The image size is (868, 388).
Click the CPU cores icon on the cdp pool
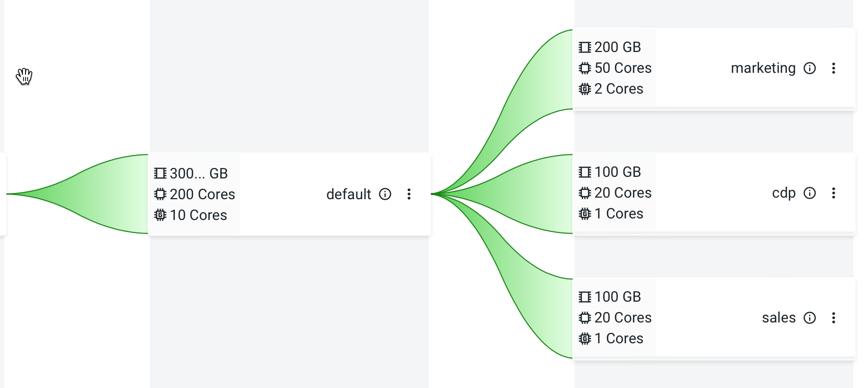pos(585,192)
